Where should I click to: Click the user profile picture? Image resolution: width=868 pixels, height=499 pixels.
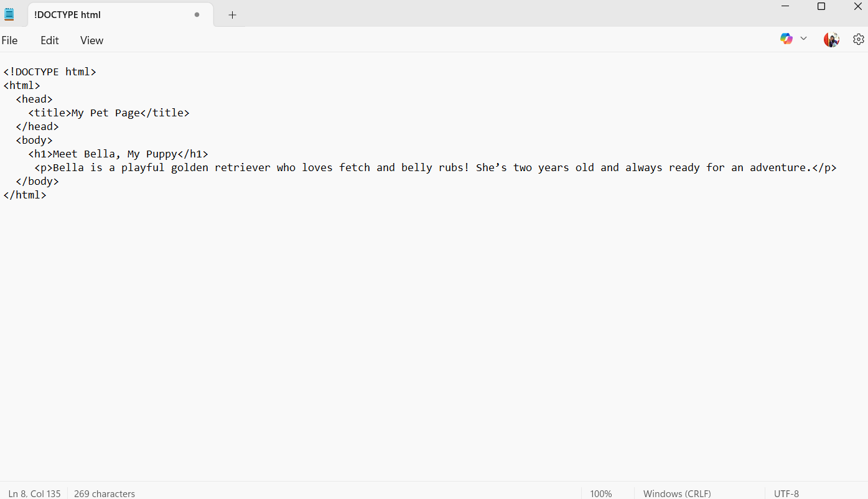831,39
